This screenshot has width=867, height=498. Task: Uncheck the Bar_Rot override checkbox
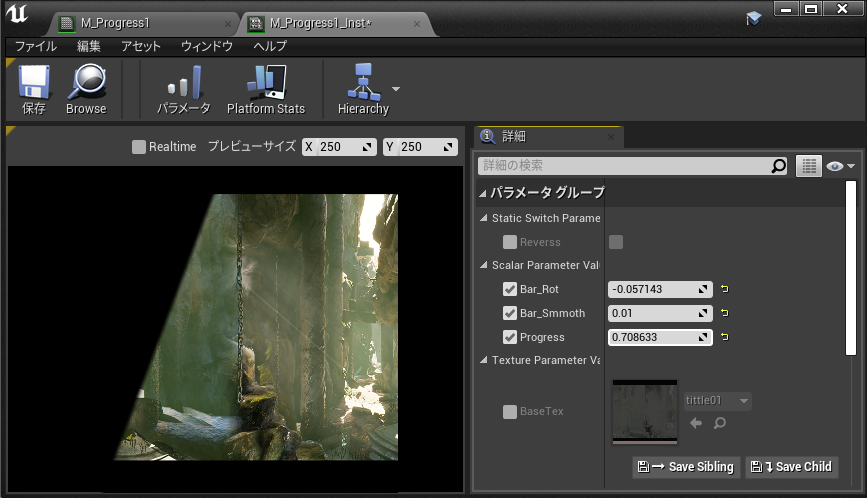(x=510, y=289)
